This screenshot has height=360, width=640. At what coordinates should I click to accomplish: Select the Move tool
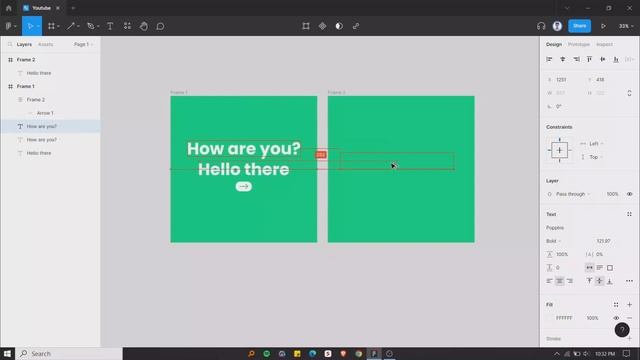pyautogui.click(x=30, y=26)
